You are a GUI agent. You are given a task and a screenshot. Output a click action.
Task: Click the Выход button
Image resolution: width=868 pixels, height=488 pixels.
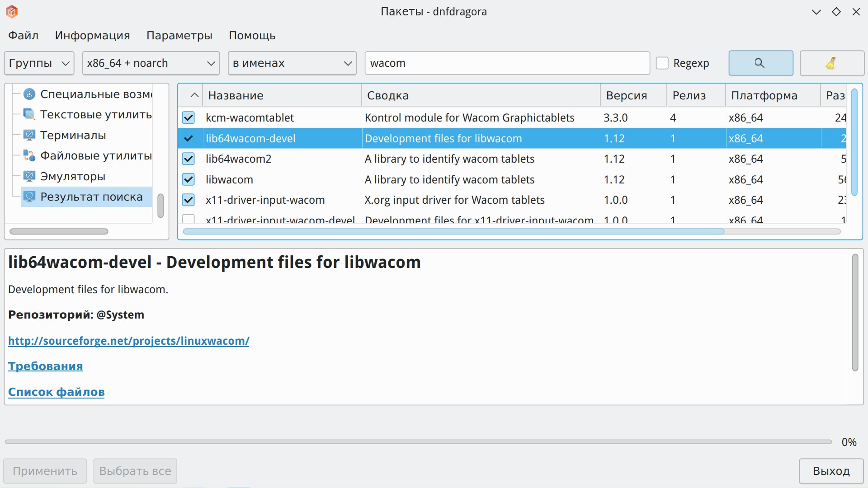coord(830,471)
